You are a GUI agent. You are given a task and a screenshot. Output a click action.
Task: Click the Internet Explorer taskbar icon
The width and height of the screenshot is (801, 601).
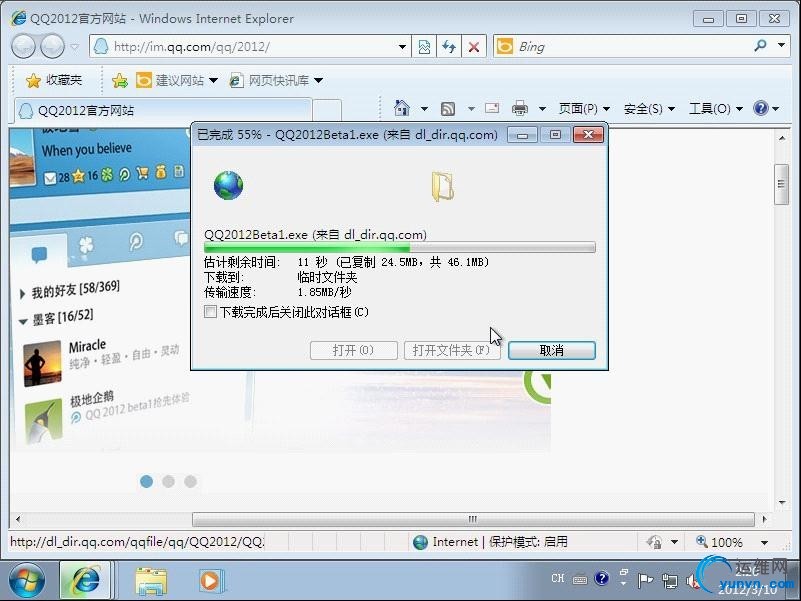85,581
